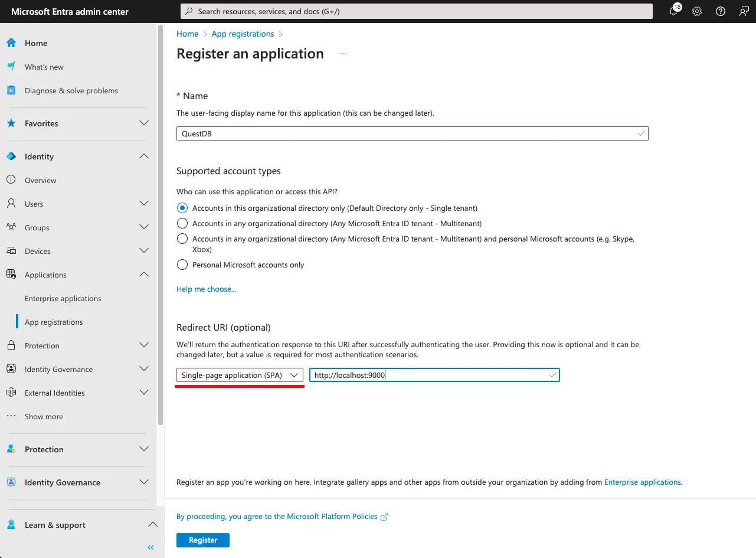This screenshot has width=756, height=558.
Task: Click the Home house icon in sidebar
Action: pos(11,43)
